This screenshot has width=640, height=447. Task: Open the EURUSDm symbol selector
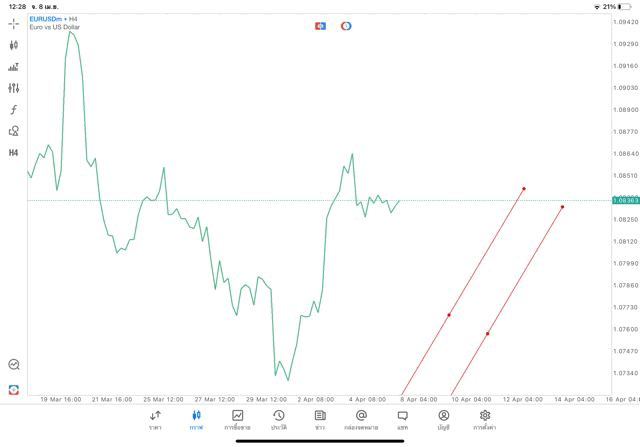pos(48,18)
